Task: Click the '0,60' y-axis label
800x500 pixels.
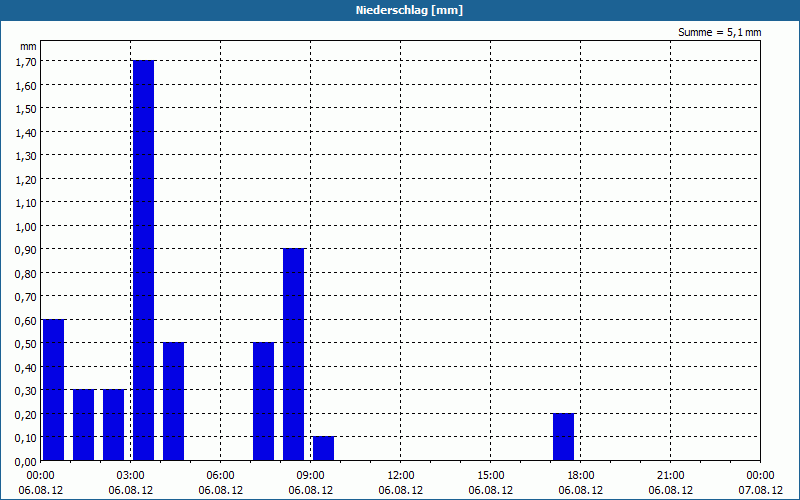Action: click(x=26, y=321)
